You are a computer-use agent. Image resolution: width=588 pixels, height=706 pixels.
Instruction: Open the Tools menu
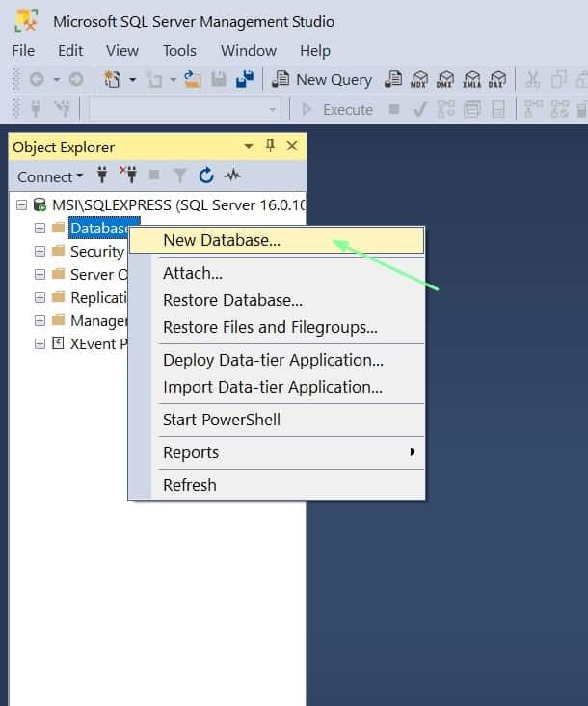tap(179, 51)
